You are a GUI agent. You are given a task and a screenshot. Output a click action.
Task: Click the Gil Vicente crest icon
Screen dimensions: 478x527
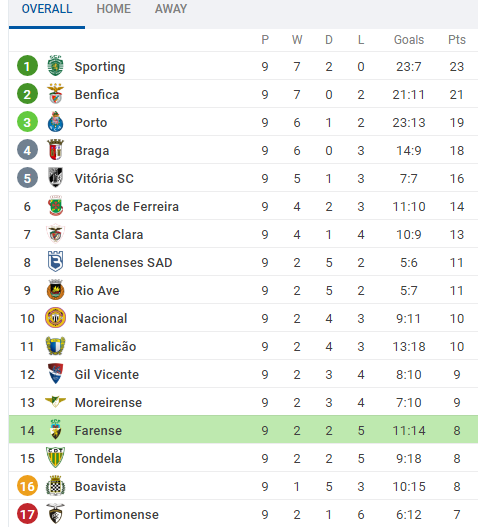click(55, 373)
